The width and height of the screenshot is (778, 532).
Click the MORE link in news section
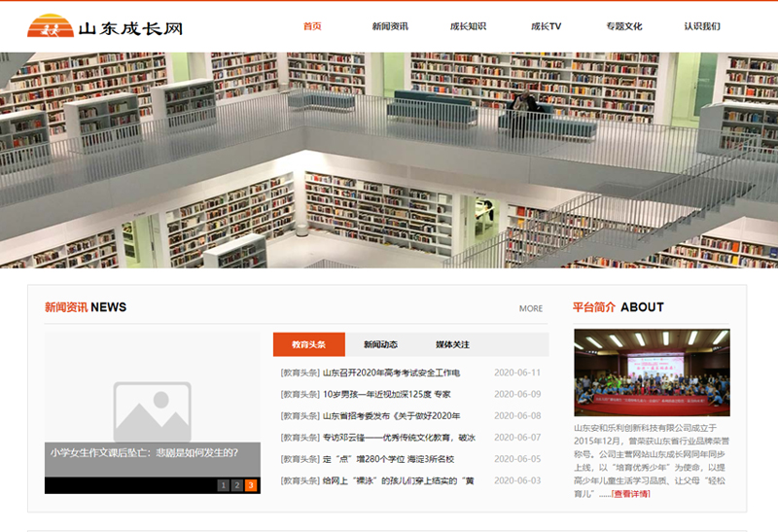pyautogui.click(x=531, y=308)
